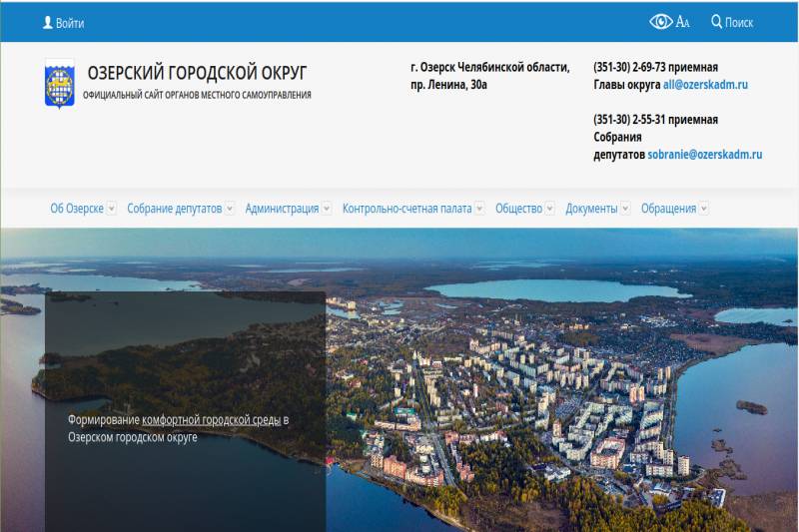This screenshot has height=532, width=799.
Task: Click the Озерский городской округ site title
Action: pyautogui.click(x=197, y=73)
